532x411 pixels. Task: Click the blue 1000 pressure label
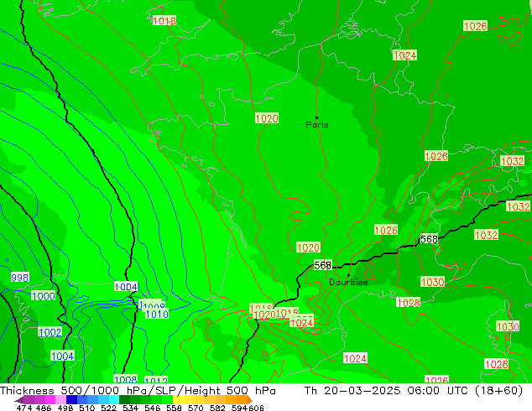coord(44,296)
